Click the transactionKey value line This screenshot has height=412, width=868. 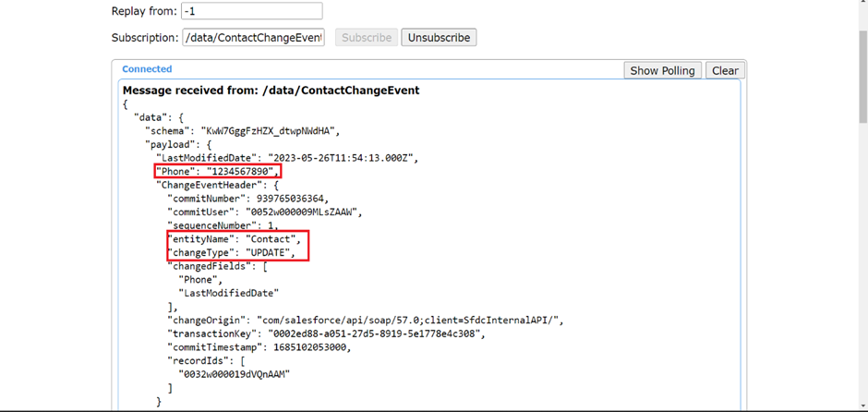(x=326, y=333)
